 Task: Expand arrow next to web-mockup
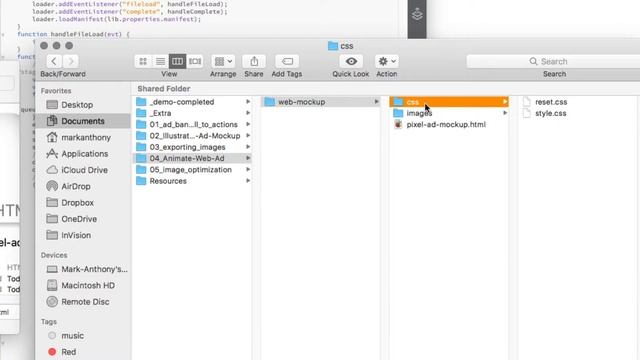coord(376,102)
